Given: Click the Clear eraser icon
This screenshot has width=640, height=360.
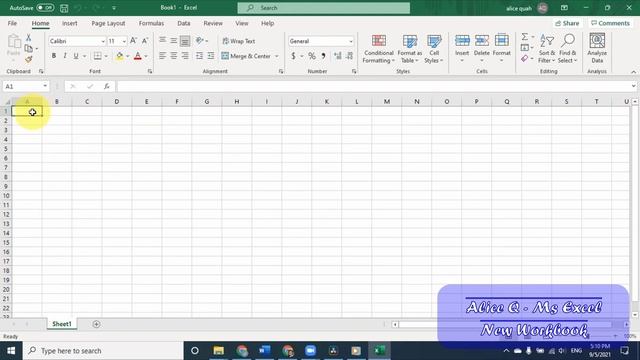Looking at the screenshot, I should point(524,59).
